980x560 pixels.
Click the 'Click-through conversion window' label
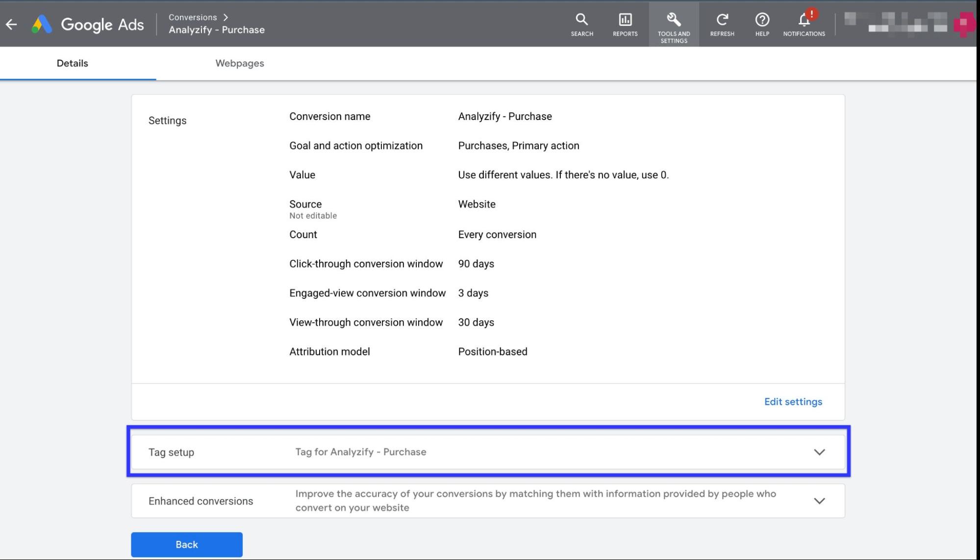click(x=366, y=264)
